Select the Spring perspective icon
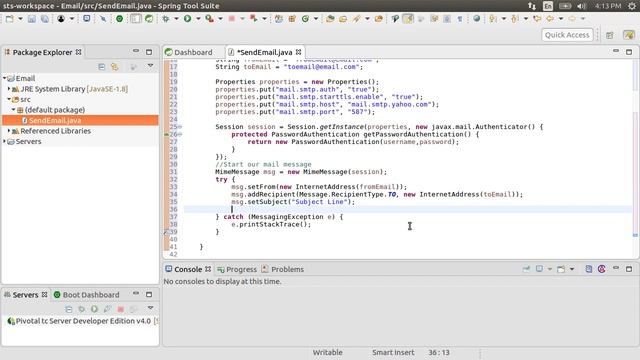This screenshot has width=640, height=360. pyautogui.click(x=629, y=35)
